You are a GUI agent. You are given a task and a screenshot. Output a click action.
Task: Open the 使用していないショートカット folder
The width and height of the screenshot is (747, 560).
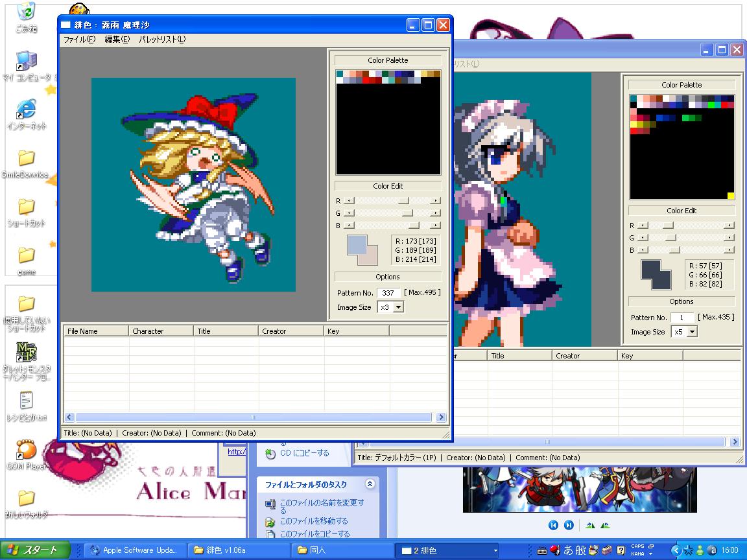click(26, 312)
